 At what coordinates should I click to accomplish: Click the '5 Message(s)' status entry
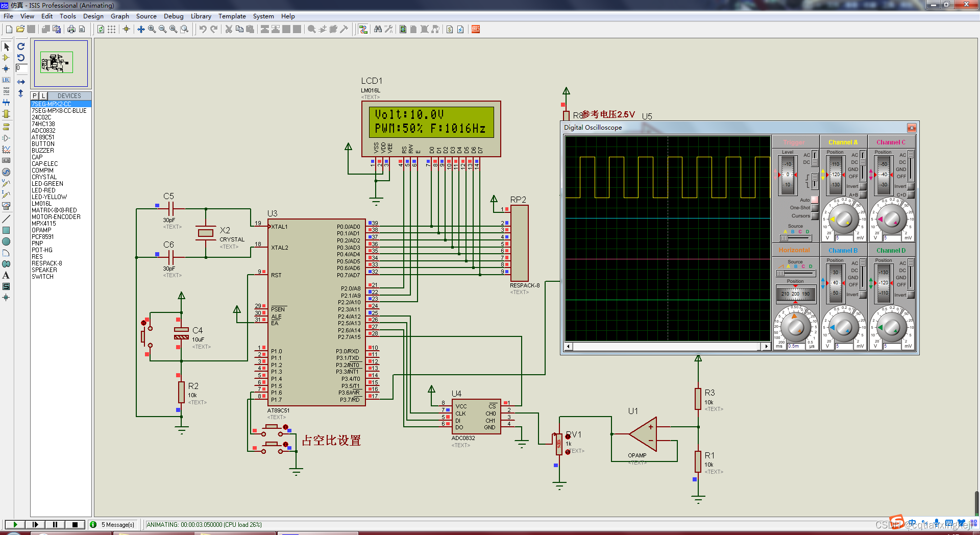113,524
